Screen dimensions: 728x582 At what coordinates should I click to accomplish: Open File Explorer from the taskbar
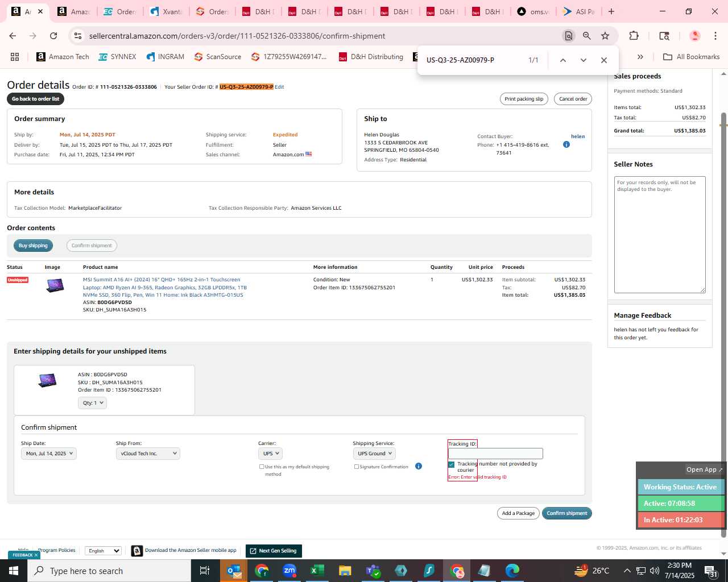(x=345, y=571)
